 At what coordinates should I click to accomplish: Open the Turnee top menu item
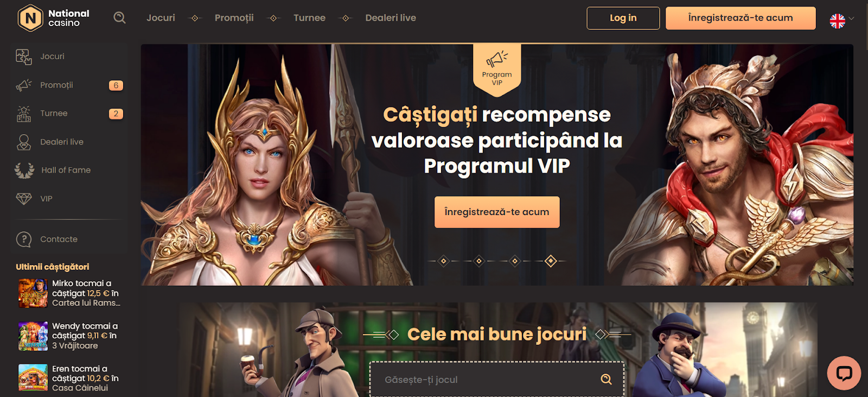(309, 18)
